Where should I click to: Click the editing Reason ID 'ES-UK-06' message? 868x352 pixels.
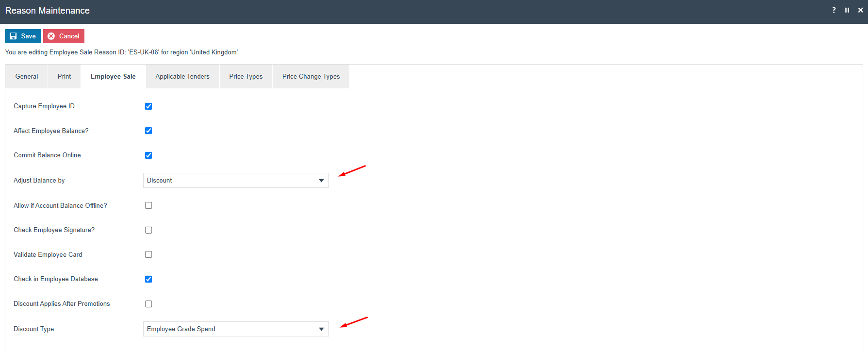coord(121,52)
